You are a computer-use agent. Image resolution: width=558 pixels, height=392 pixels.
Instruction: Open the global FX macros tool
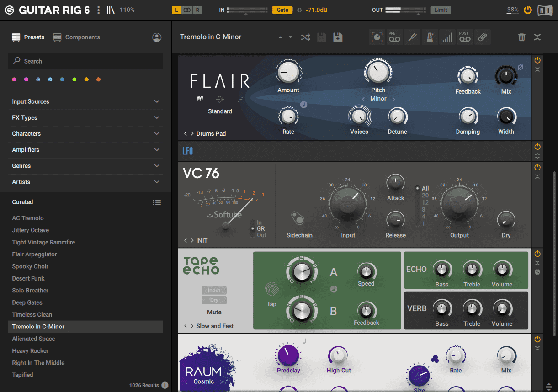377,37
